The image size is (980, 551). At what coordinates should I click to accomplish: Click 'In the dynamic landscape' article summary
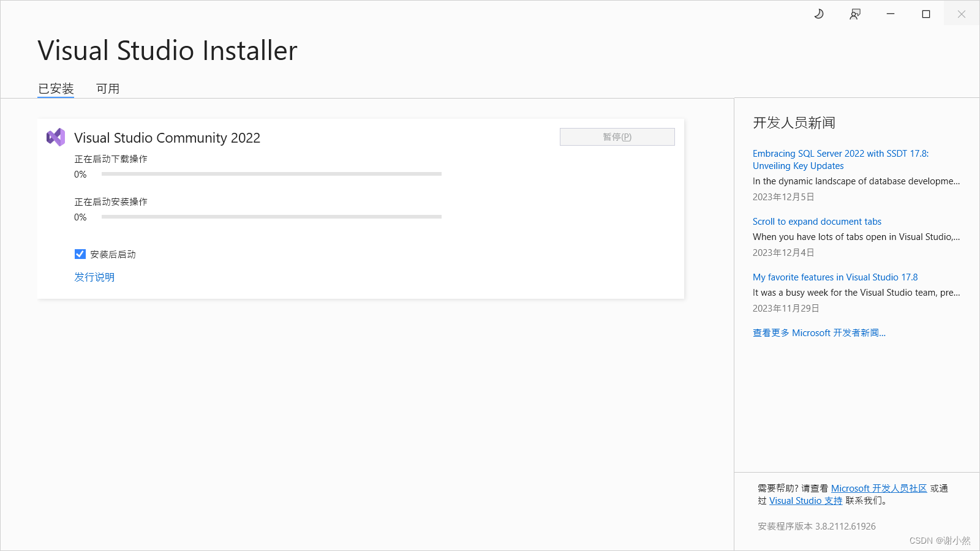tap(856, 181)
